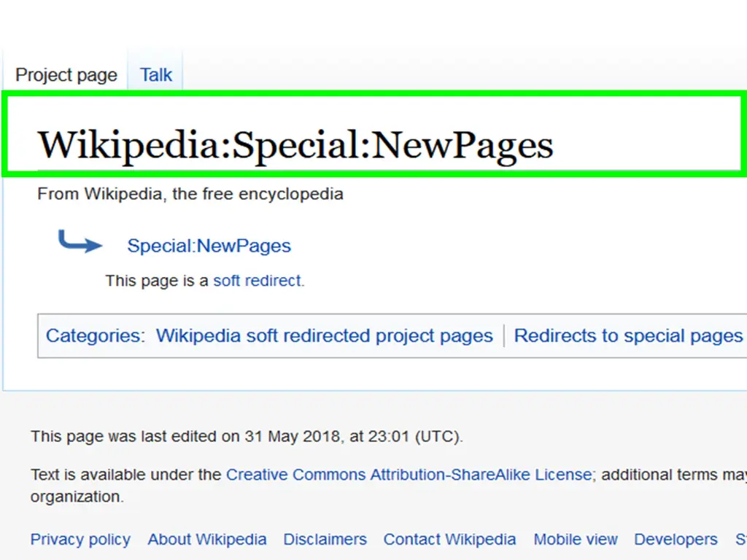Open Wikipedia soft redirected project pages category
747x560 pixels.
pyautogui.click(x=325, y=335)
